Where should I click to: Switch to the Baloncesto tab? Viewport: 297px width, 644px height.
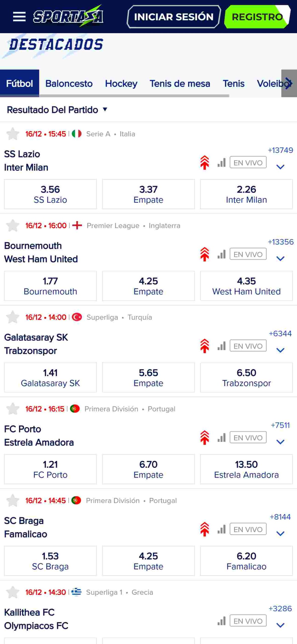pyautogui.click(x=69, y=83)
